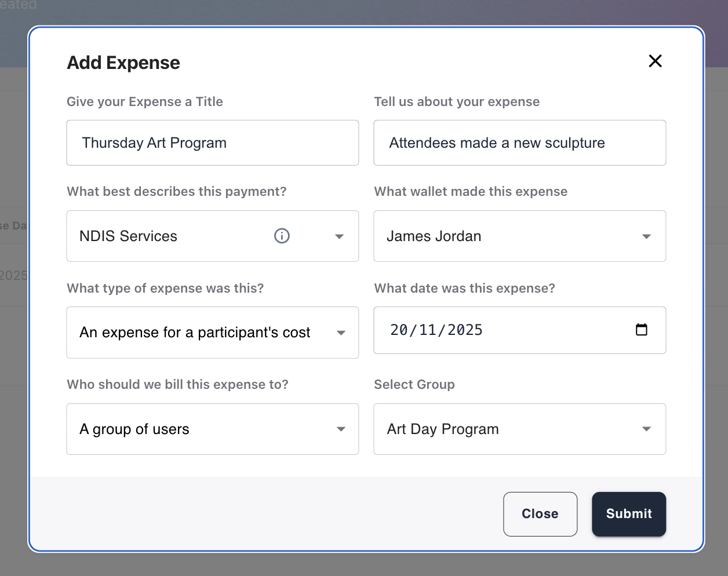The image size is (728, 576).
Task: Focus the 'Attendees made a new sculpture' description field
Action: click(519, 143)
